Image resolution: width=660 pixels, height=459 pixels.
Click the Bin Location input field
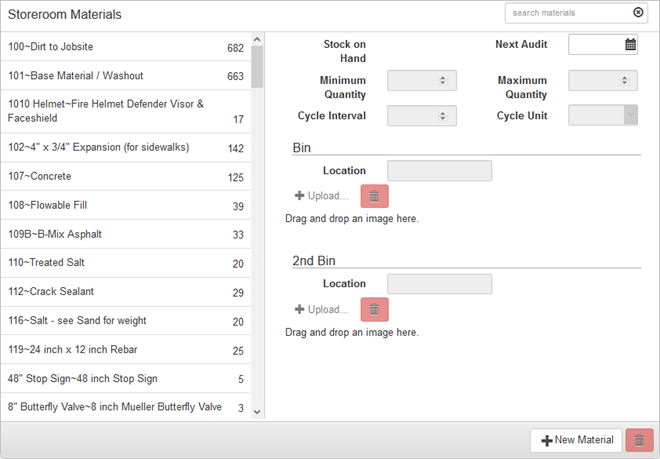point(439,171)
